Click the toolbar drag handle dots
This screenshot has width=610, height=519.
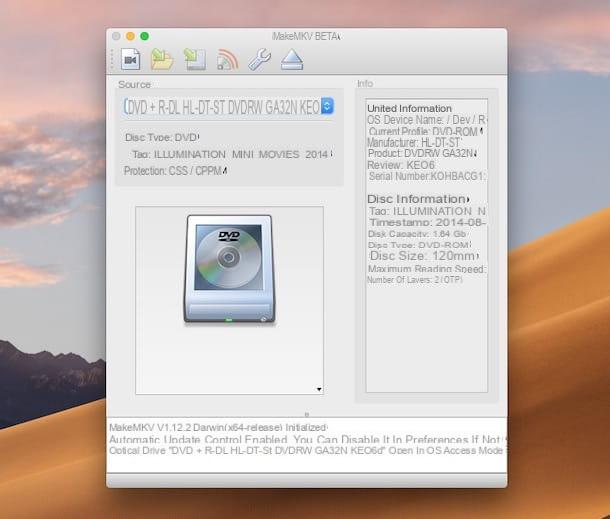pyautogui.click(x=112, y=60)
